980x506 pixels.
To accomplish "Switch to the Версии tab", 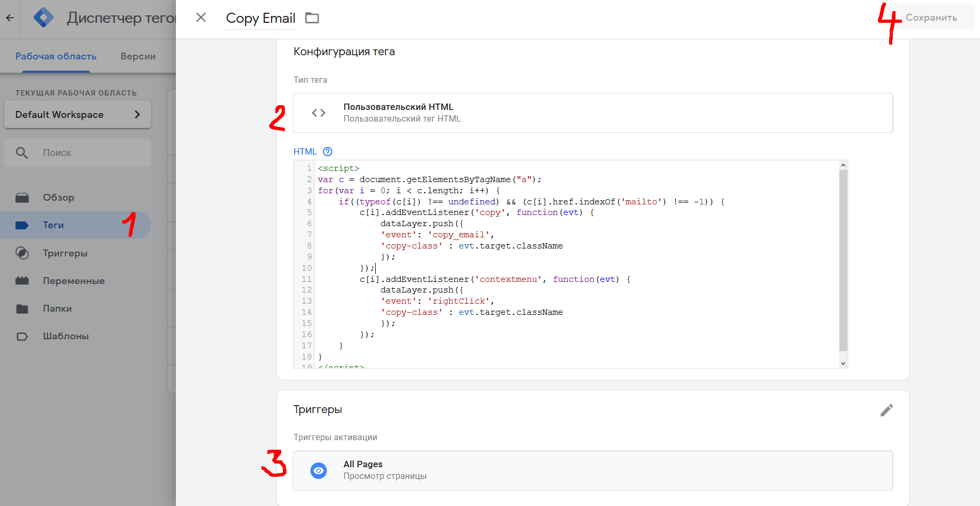I will click(x=138, y=56).
